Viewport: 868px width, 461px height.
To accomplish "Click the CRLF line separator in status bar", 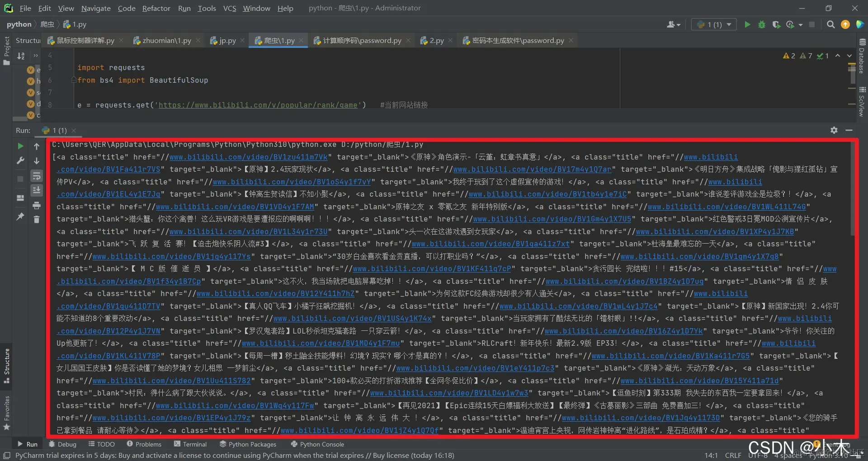I will point(733,455).
